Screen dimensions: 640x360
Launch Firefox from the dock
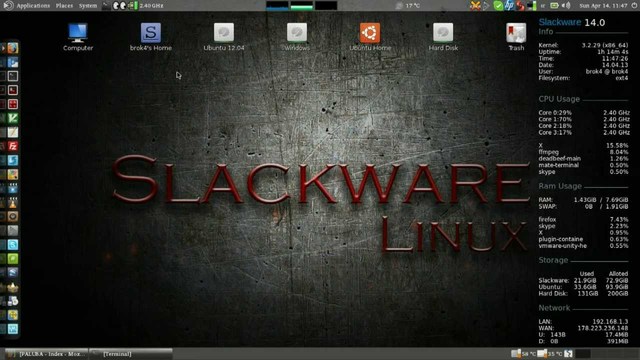pyautogui.click(x=13, y=48)
